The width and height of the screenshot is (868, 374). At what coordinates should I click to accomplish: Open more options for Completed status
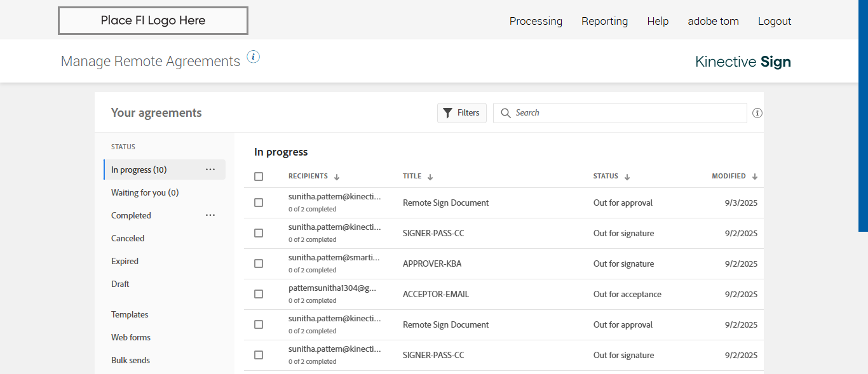(x=210, y=215)
